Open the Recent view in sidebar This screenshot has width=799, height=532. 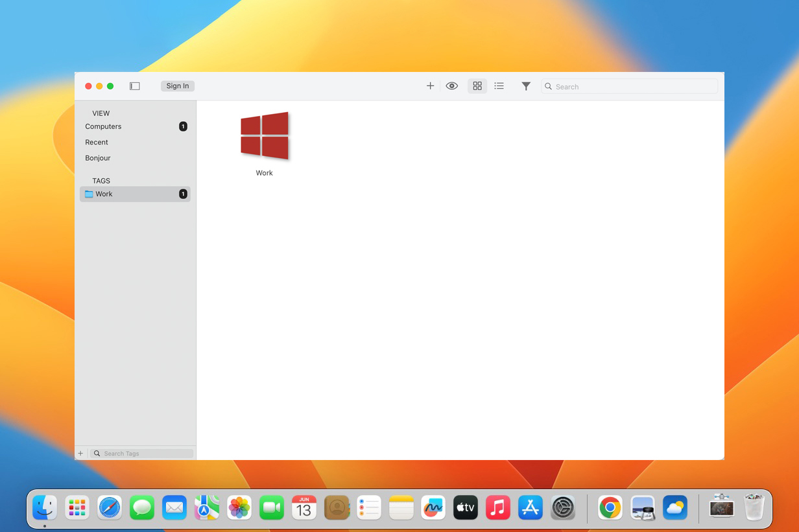[135, 142]
